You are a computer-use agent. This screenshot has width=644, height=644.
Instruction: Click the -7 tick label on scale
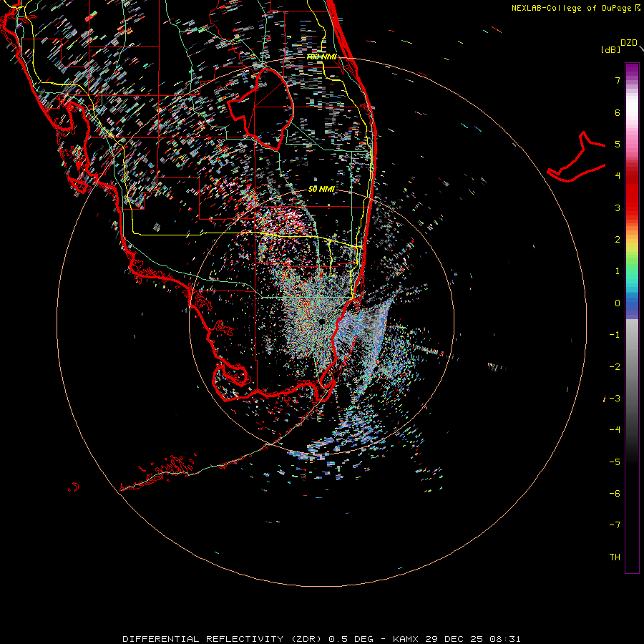point(615,525)
